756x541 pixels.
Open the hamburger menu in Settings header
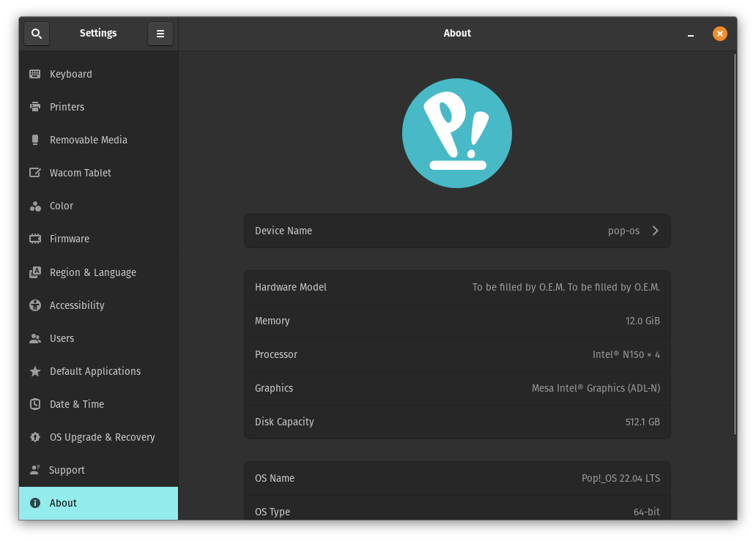click(160, 34)
